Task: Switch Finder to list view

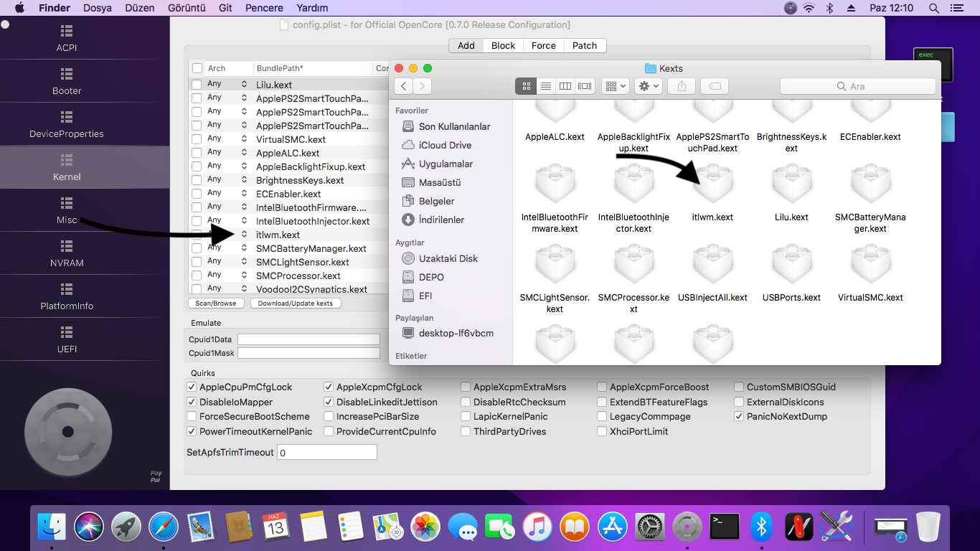Action: [x=546, y=86]
